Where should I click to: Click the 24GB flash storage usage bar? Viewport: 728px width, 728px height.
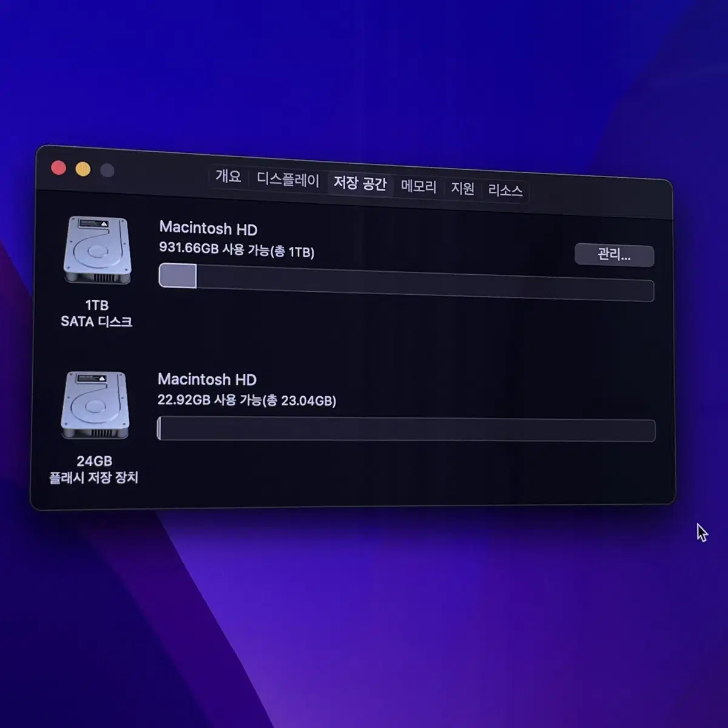point(406,430)
